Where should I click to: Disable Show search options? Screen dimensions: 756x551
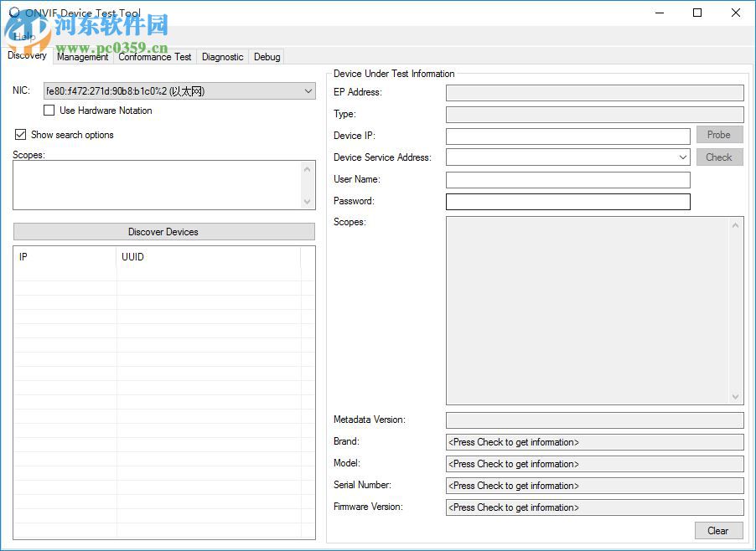click(20, 134)
